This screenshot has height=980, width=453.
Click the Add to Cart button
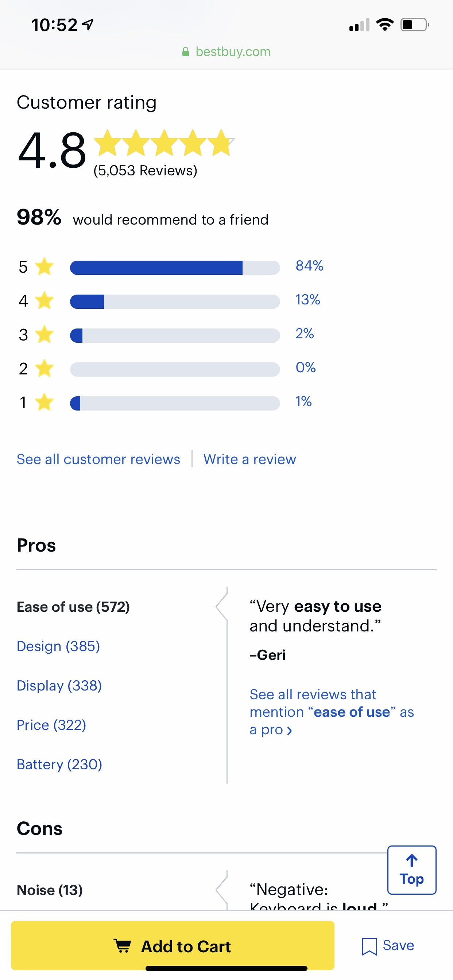point(173,945)
